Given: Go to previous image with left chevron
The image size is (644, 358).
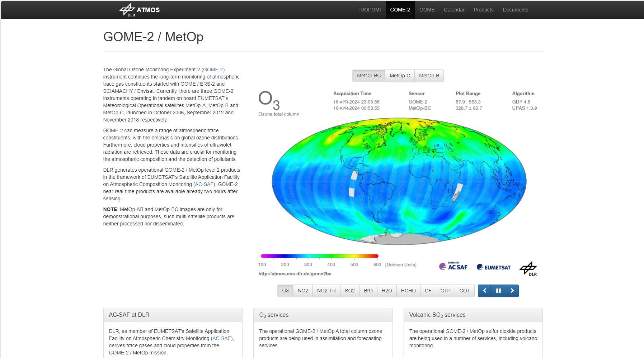Looking at the screenshot, I should click(x=485, y=291).
